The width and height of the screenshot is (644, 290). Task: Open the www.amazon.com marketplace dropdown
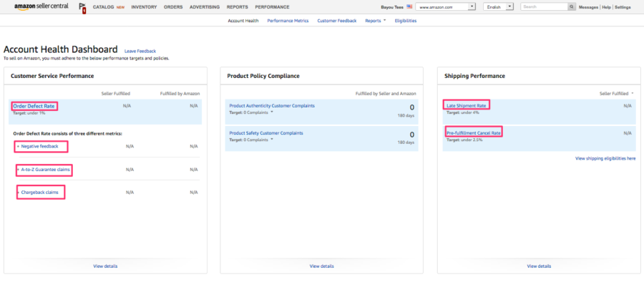pos(446,7)
